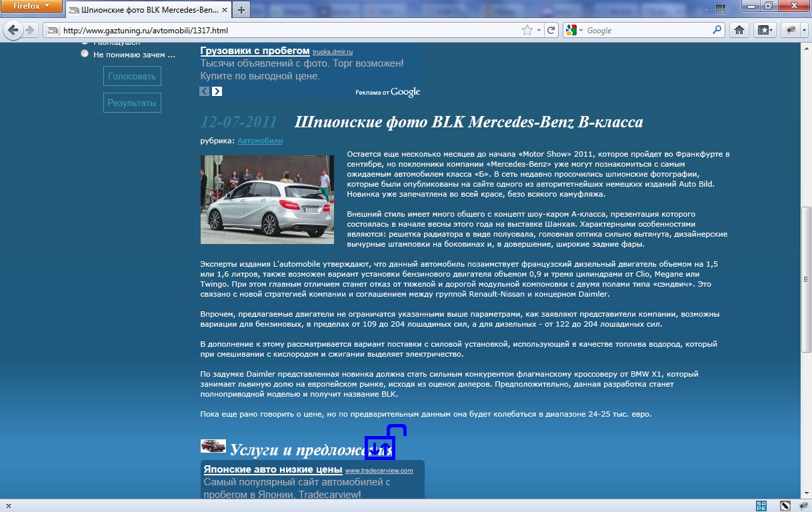Screen dimensions: 812x512
Task: Click the NoScript-style blocker icon in status bar
Action: click(x=785, y=506)
